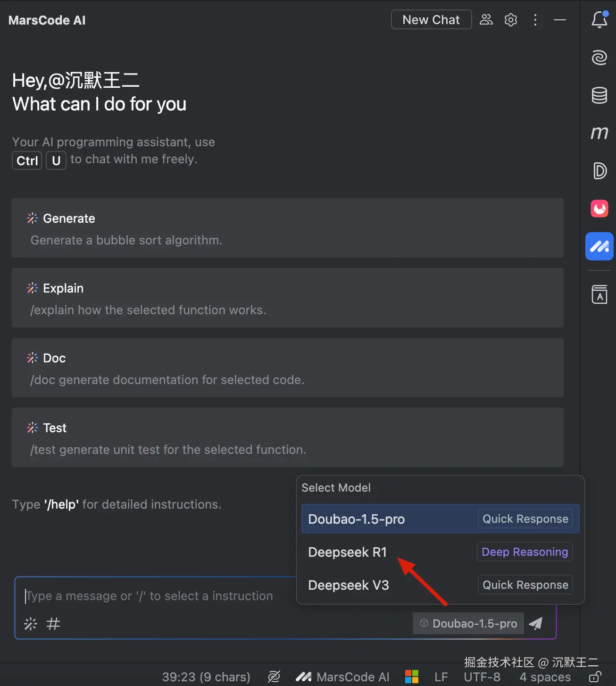Open the Maven tool window
Image resolution: width=616 pixels, height=686 pixels.
599,133
